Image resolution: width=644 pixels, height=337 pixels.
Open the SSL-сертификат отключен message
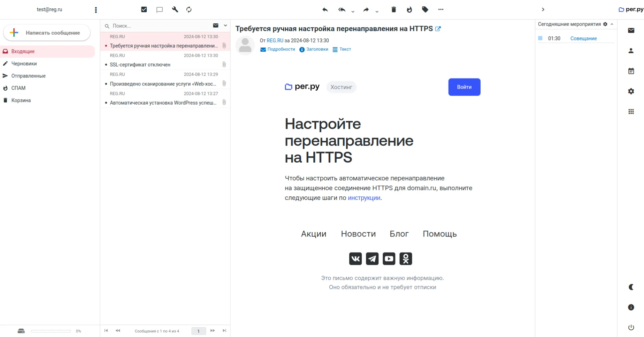click(x=165, y=60)
